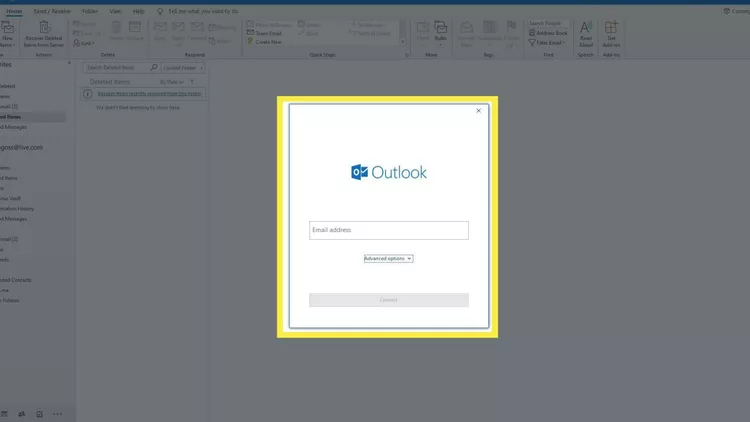This screenshot has height=422, width=750.
Task: Select the Move to quick step
Action: (268, 24)
